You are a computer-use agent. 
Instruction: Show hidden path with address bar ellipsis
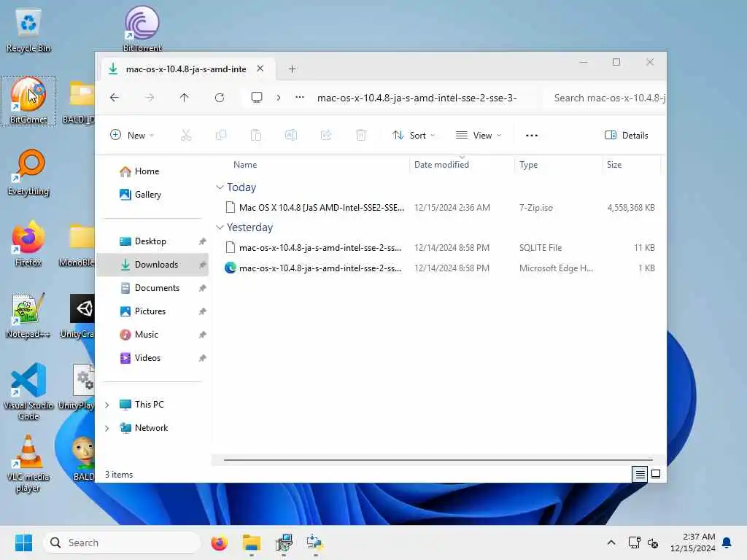pos(300,98)
